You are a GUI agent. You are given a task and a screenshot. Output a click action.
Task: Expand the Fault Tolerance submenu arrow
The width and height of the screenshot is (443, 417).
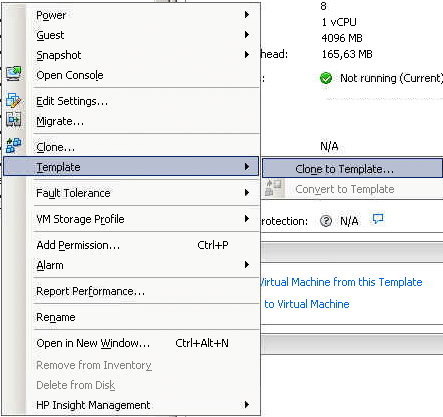[x=247, y=193]
